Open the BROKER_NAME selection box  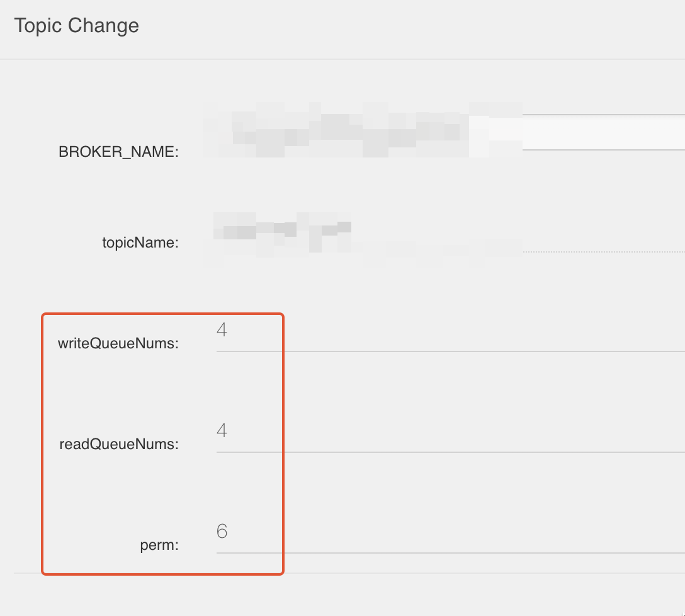pos(444,132)
